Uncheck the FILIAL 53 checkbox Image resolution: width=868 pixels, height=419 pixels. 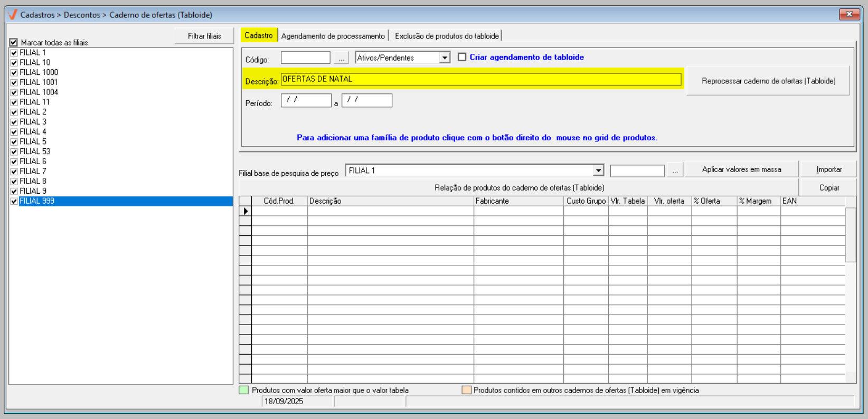[14, 151]
